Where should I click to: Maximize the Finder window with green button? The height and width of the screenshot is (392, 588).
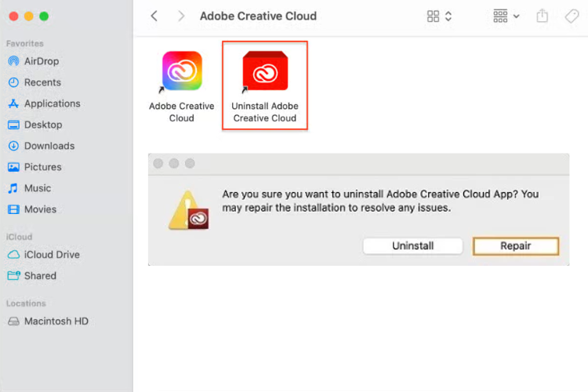point(44,16)
